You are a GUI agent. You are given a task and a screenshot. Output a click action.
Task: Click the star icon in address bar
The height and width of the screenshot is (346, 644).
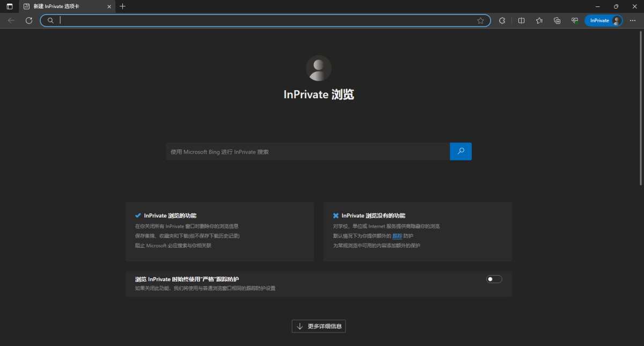point(480,20)
